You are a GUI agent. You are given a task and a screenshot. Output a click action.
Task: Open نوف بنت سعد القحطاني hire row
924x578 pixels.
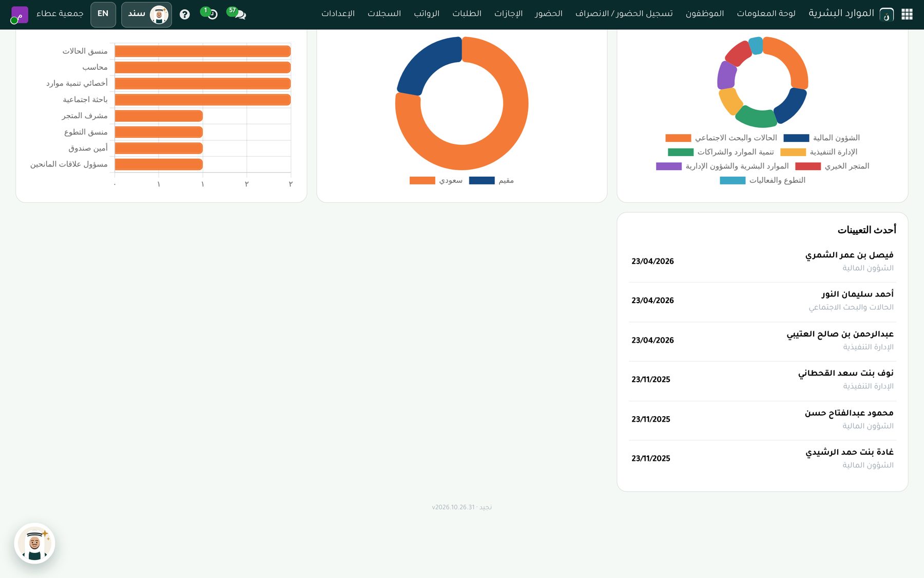[762, 380]
